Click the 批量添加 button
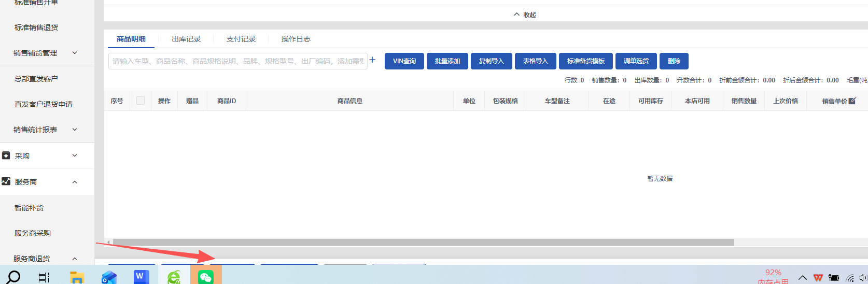This screenshot has height=284, width=868. (447, 61)
